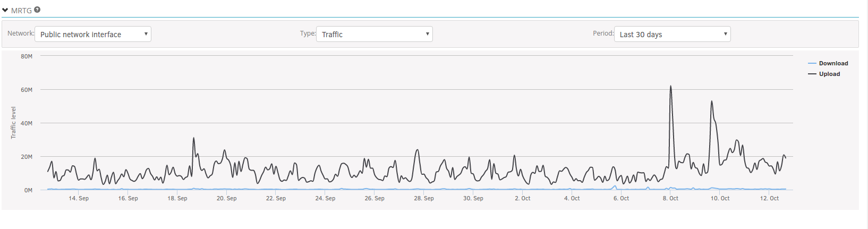Toggle Upload series in legend

pyautogui.click(x=829, y=74)
